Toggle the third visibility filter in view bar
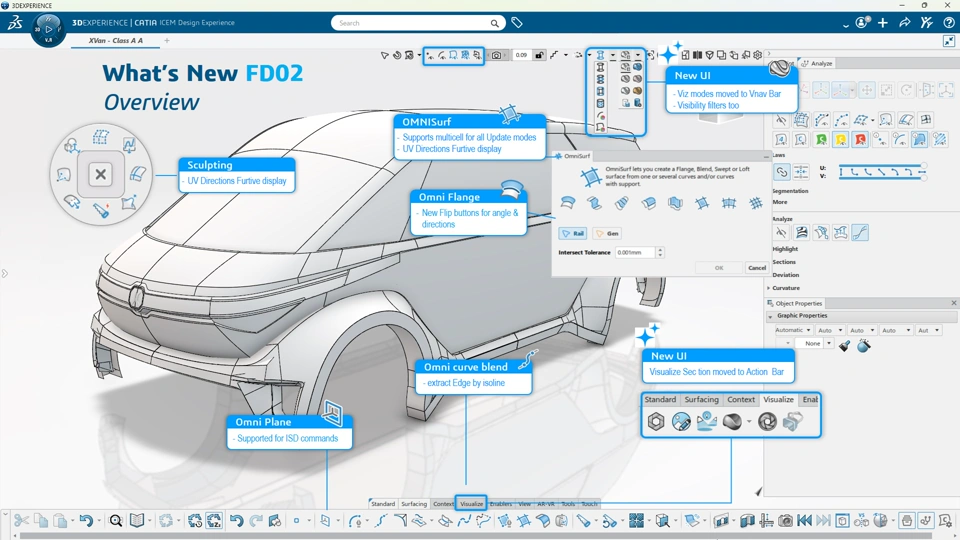The width and height of the screenshot is (960, 540). [x=453, y=55]
